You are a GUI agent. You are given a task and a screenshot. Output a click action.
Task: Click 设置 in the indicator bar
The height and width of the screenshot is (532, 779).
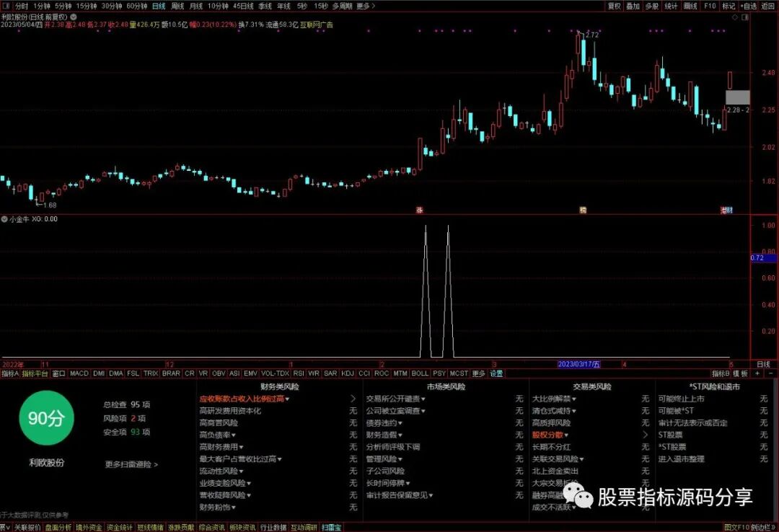click(496, 373)
